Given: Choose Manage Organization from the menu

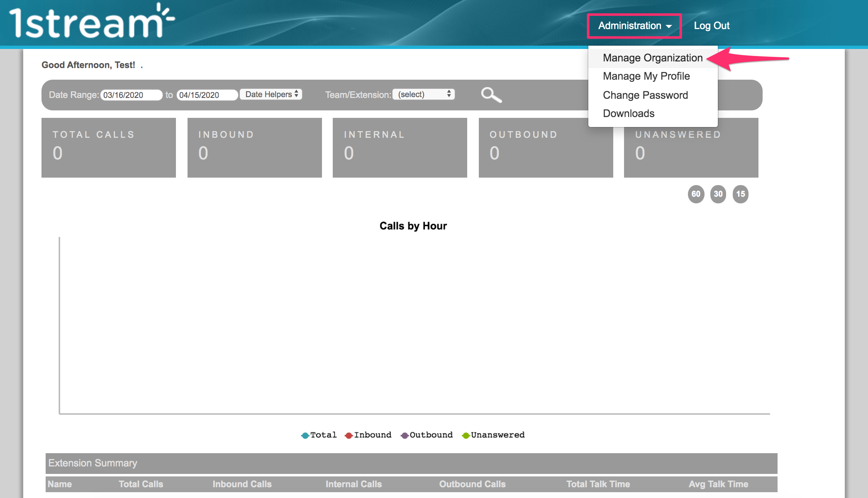Looking at the screenshot, I should (652, 58).
